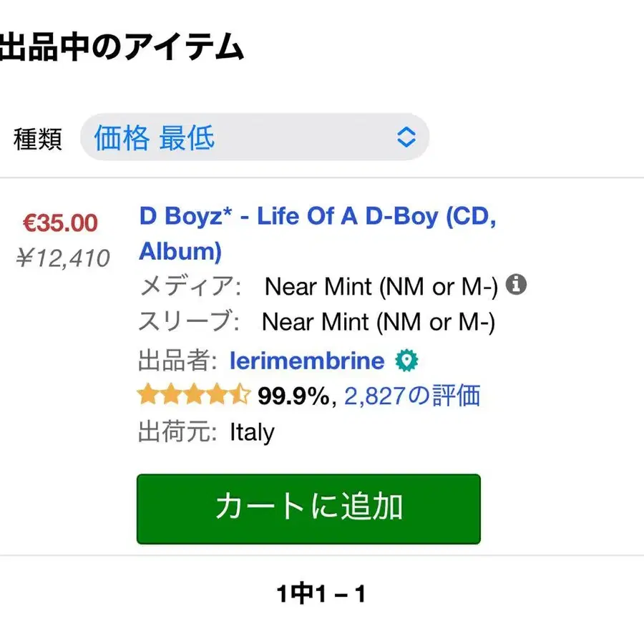The height and width of the screenshot is (644, 644).
Task: Click the up-down chevron arrows in sort selector
Action: pos(406,137)
